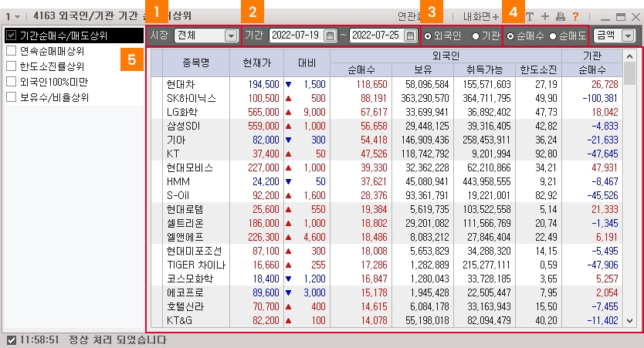644x348 pixels.
Task: Select the 외국인 radio button
Action: tap(428, 36)
